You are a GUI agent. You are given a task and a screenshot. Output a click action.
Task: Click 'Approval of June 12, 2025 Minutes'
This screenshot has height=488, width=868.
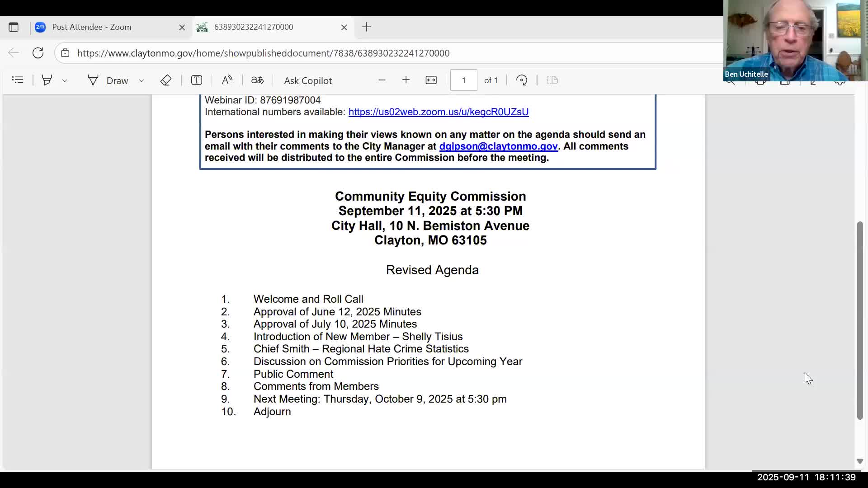(x=337, y=312)
